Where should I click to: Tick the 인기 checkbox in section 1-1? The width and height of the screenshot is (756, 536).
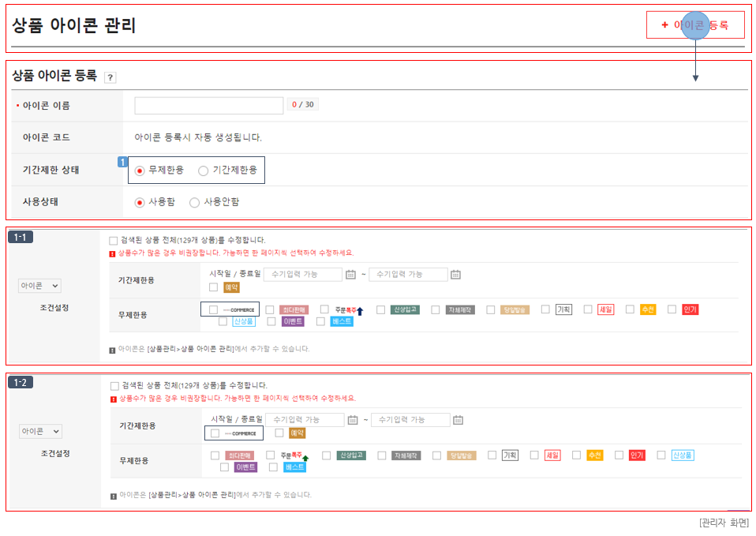(x=672, y=309)
